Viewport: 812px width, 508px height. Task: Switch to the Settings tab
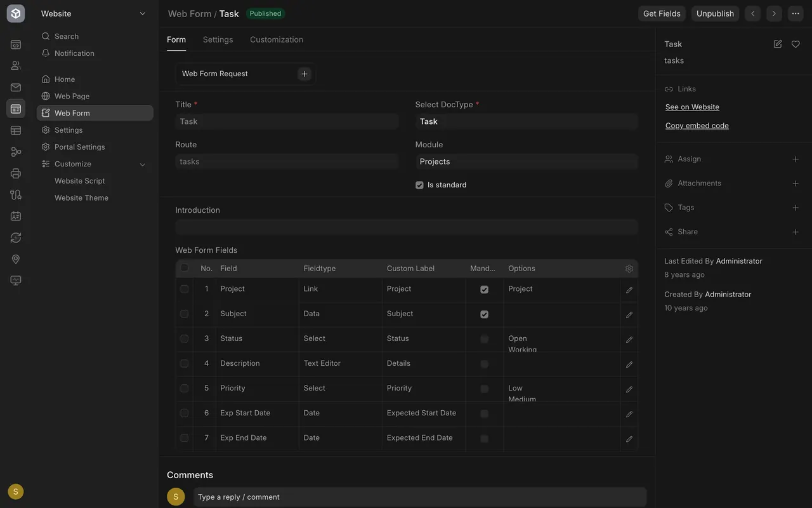[x=218, y=39]
